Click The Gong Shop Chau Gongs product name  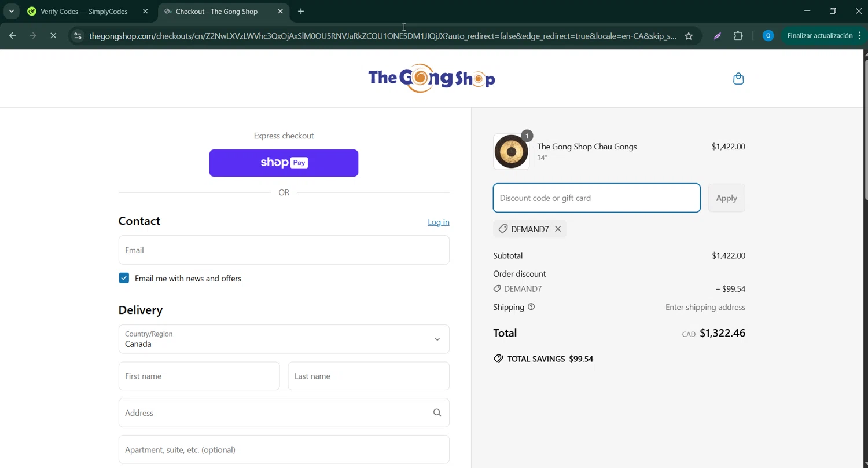(587, 147)
